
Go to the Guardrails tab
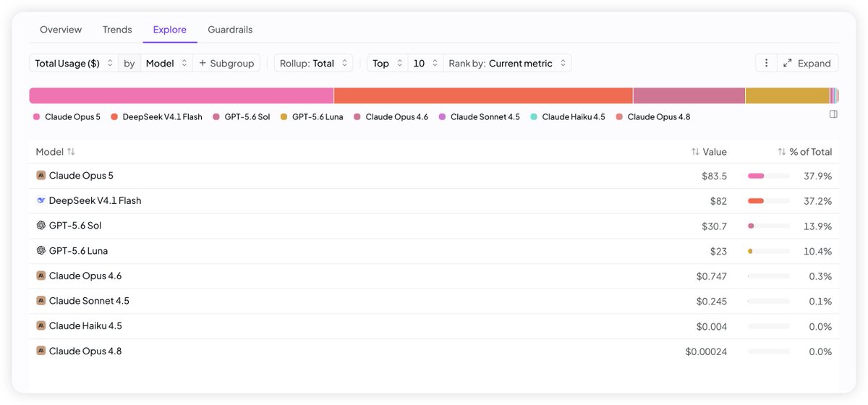click(x=230, y=30)
